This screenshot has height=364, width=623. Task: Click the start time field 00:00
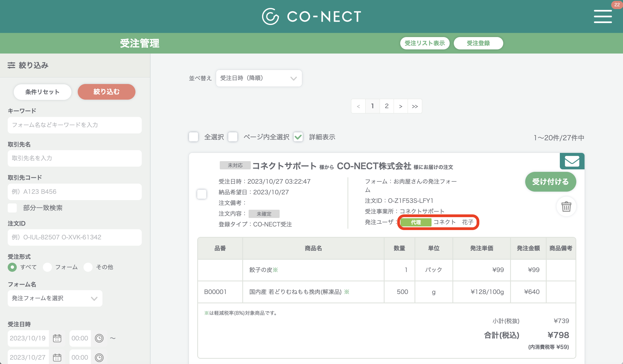tap(80, 338)
